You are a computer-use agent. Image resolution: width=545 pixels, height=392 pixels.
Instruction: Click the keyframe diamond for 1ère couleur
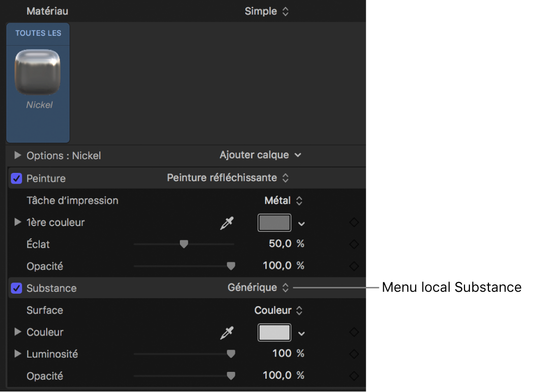point(354,223)
